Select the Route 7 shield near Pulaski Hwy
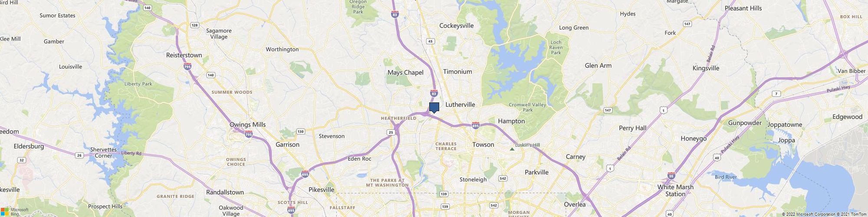 pos(777,94)
